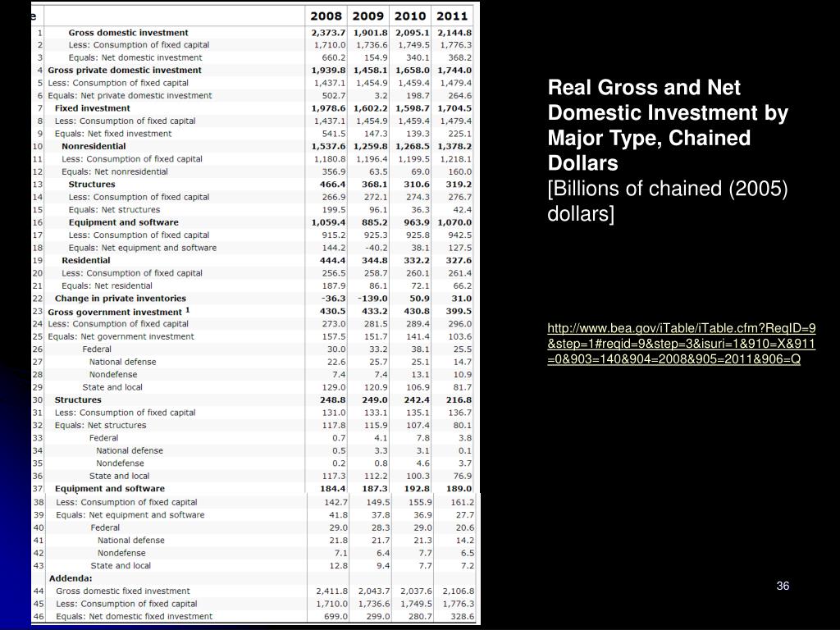The width and height of the screenshot is (840, 630).
Task: Select the Nondefense label in row 28
Action: 113,375
